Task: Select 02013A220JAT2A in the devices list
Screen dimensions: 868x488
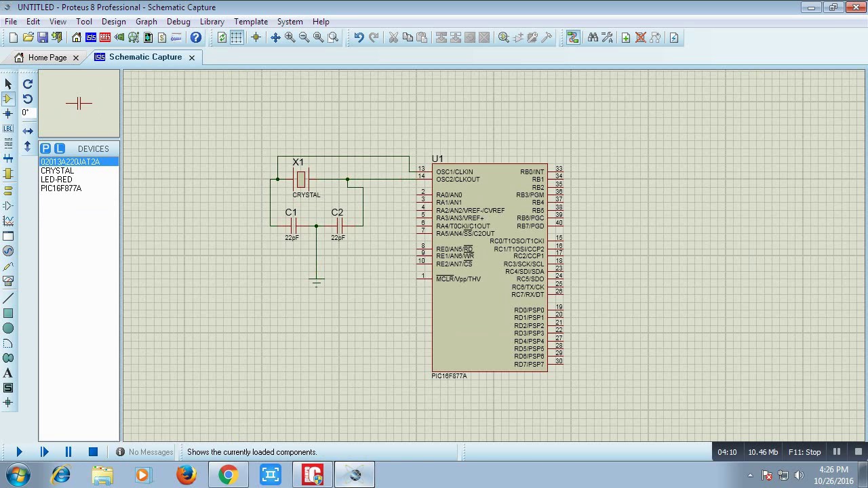Action: [x=79, y=161]
